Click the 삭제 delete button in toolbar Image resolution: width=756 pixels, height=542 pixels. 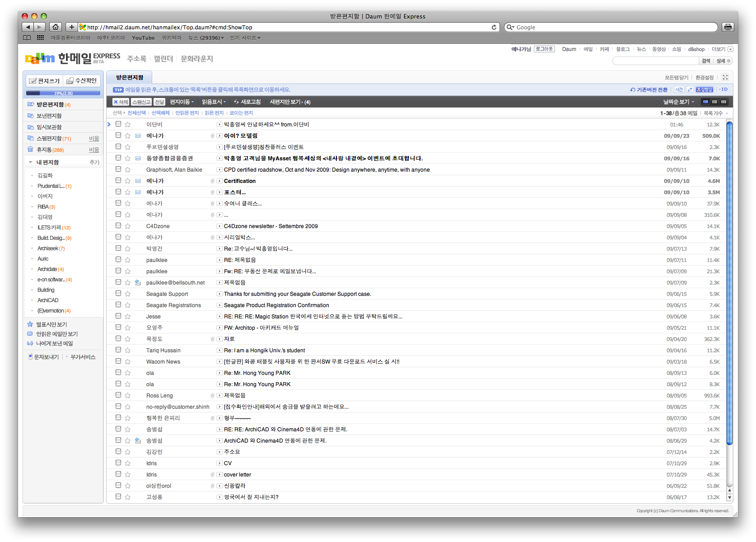click(x=121, y=102)
